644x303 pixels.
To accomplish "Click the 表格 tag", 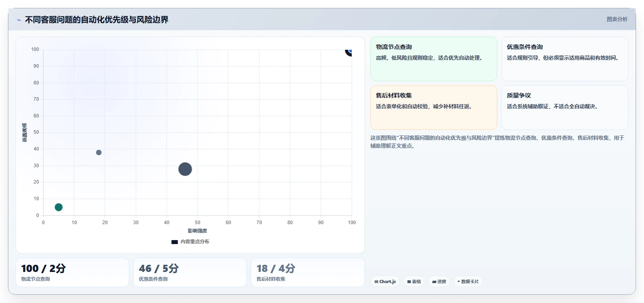I will click(414, 281).
